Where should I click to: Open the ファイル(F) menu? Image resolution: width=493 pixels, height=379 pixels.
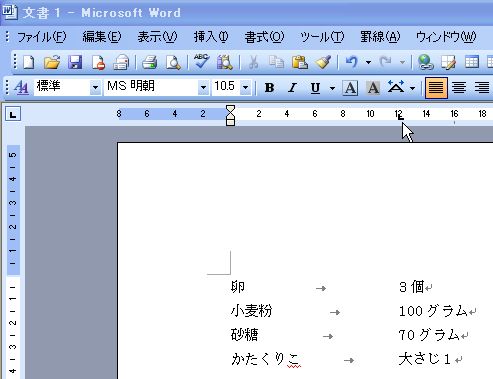(x=41, y=37)
